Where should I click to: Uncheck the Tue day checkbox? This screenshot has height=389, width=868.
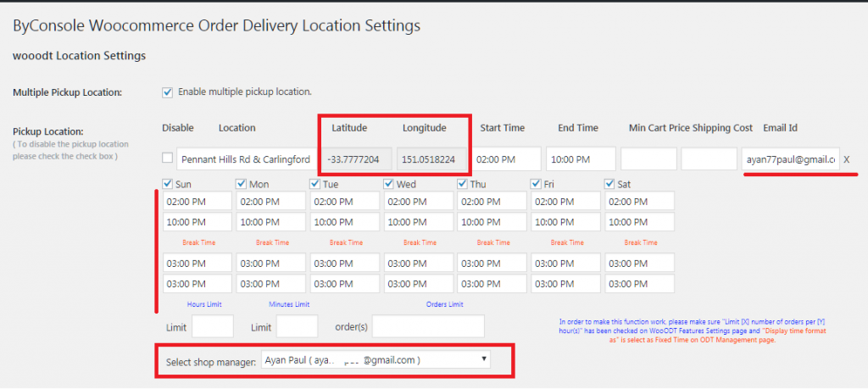[315, 184]
